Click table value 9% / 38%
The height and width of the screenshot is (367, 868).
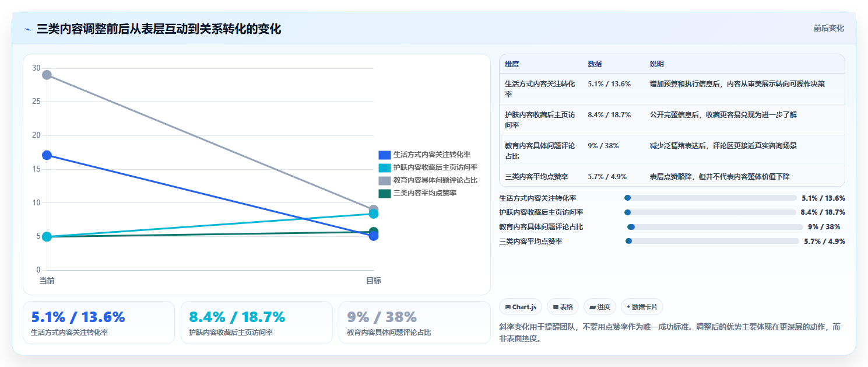point(603,145)
